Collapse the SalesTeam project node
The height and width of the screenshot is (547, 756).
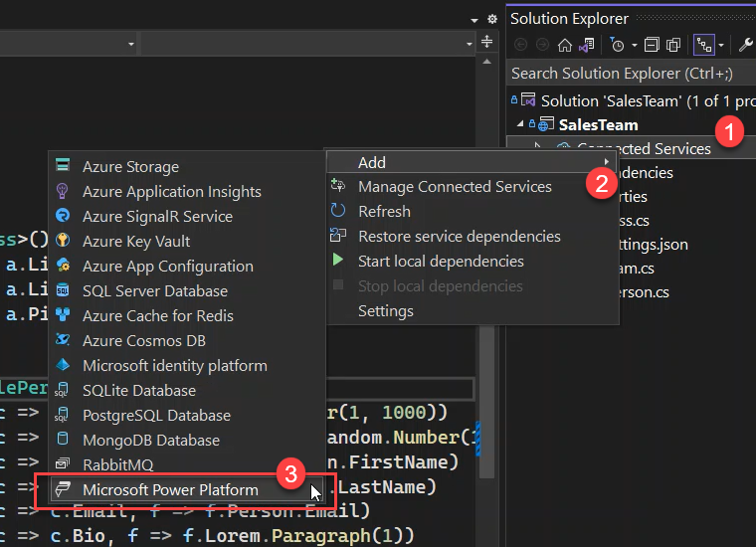(x=519, y=124)
